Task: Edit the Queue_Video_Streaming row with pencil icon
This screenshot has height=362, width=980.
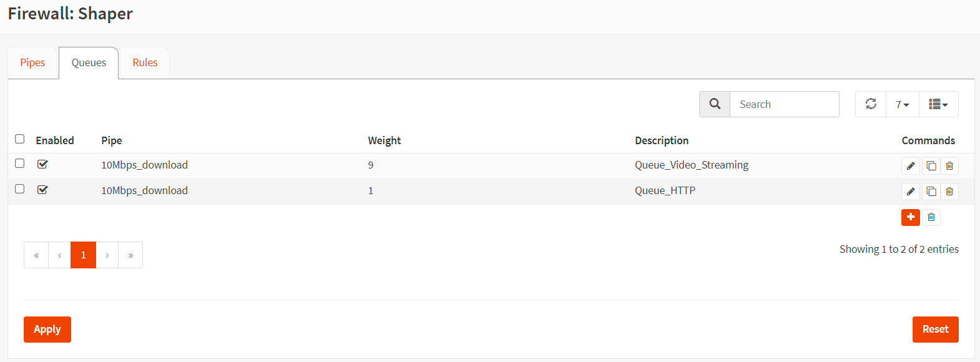Action: 911,166
